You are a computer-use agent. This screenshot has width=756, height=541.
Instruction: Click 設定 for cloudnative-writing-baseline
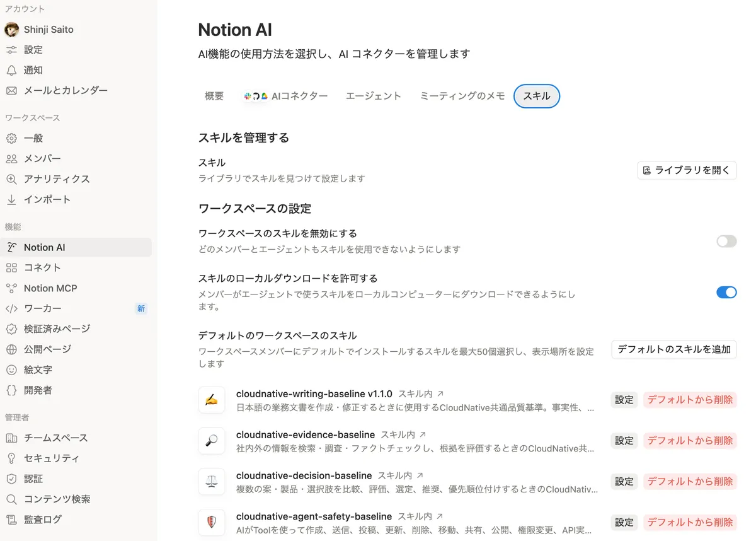(x=624, y=400)
